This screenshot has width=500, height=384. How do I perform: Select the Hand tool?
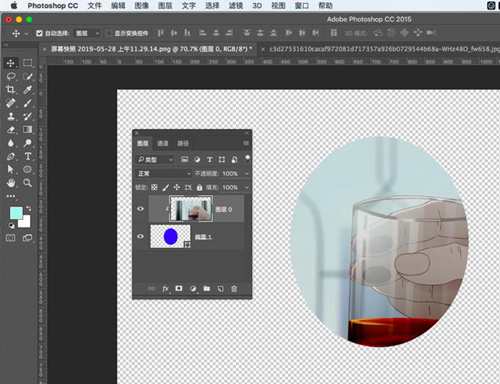point(11,183)
